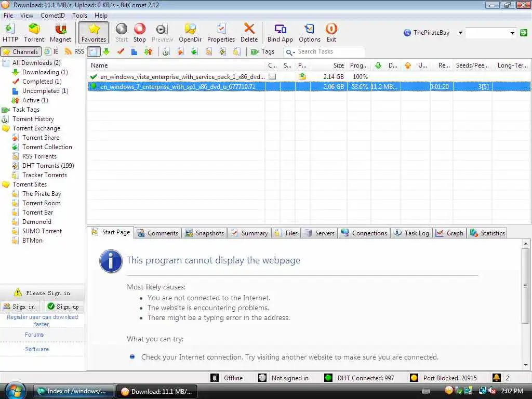Click the Sign up button

pyautogui.click(x=63, y=307)
